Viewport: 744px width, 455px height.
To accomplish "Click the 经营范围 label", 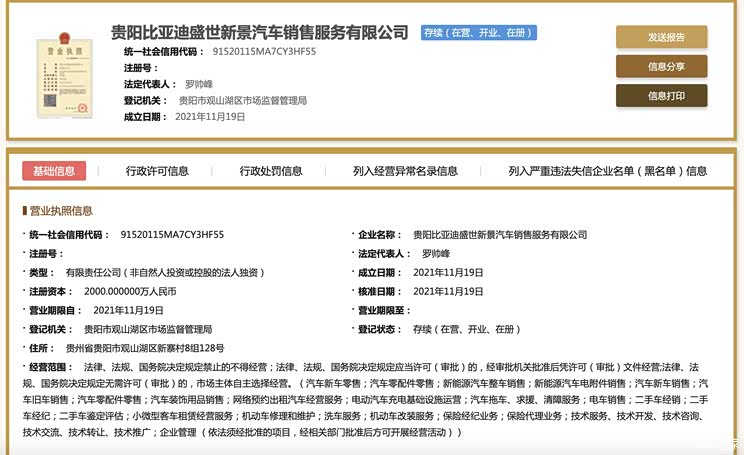I will (51, 367).
